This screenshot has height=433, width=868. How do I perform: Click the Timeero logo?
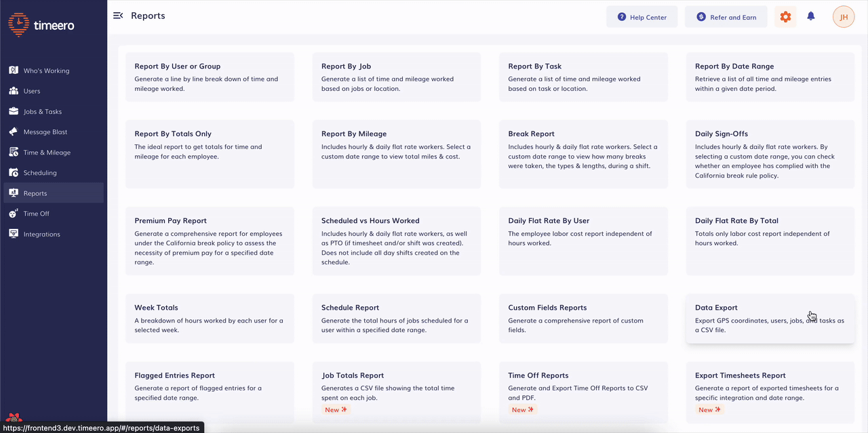tap(42, 25)
